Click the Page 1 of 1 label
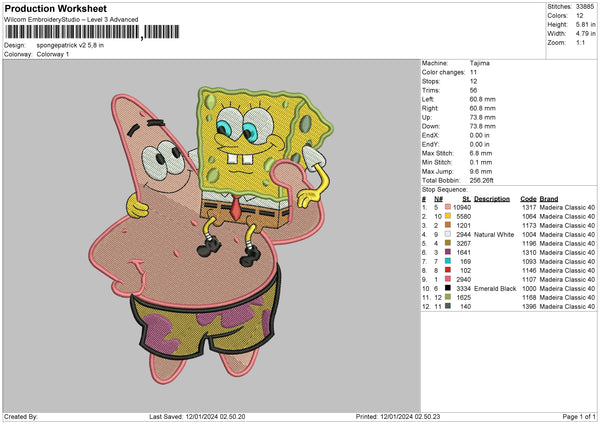 pyautogui.click(x=579, y=417)
